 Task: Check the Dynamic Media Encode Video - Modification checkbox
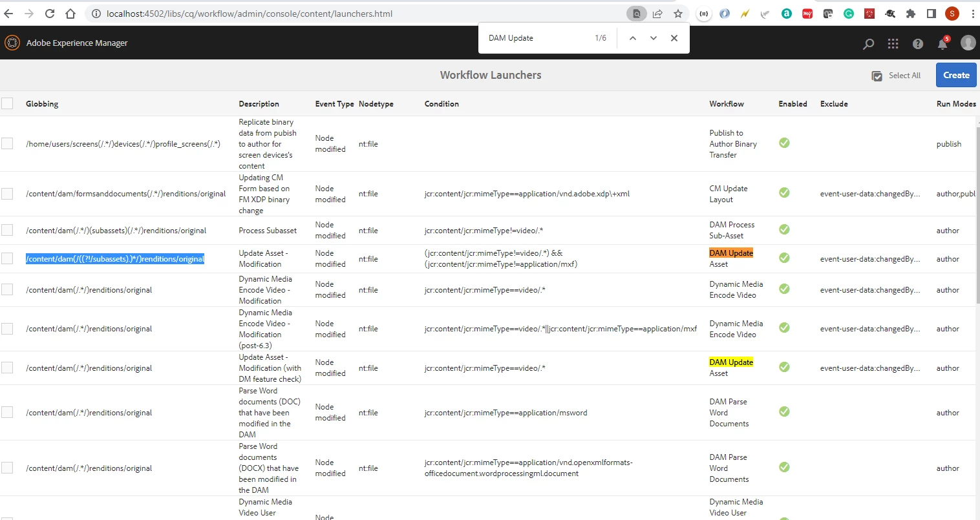tap(7, 289)
